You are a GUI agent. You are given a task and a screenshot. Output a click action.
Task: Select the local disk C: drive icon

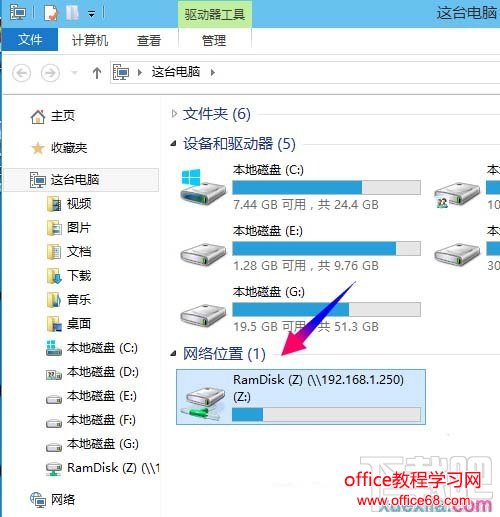[x=203, y=186]
